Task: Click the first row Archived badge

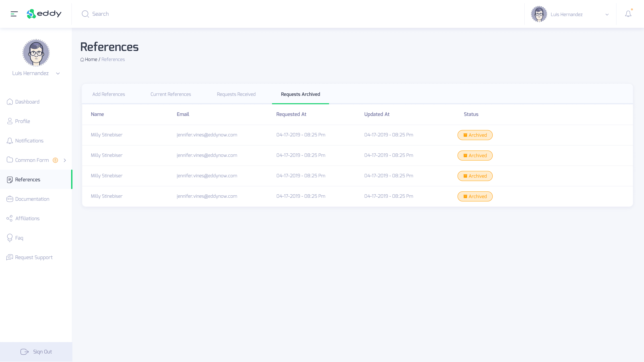Action: (x=475, y=135)
